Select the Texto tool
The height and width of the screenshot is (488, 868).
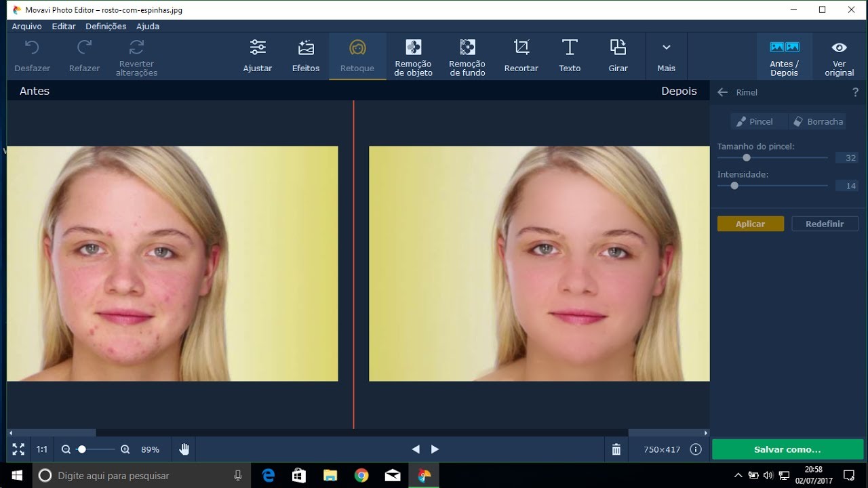[570, 56]
